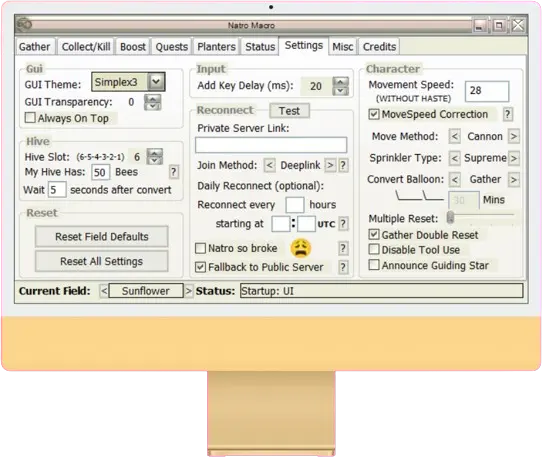Click the starting at hour field
Screen dimensions: 543x459
[x=281, y=224]
